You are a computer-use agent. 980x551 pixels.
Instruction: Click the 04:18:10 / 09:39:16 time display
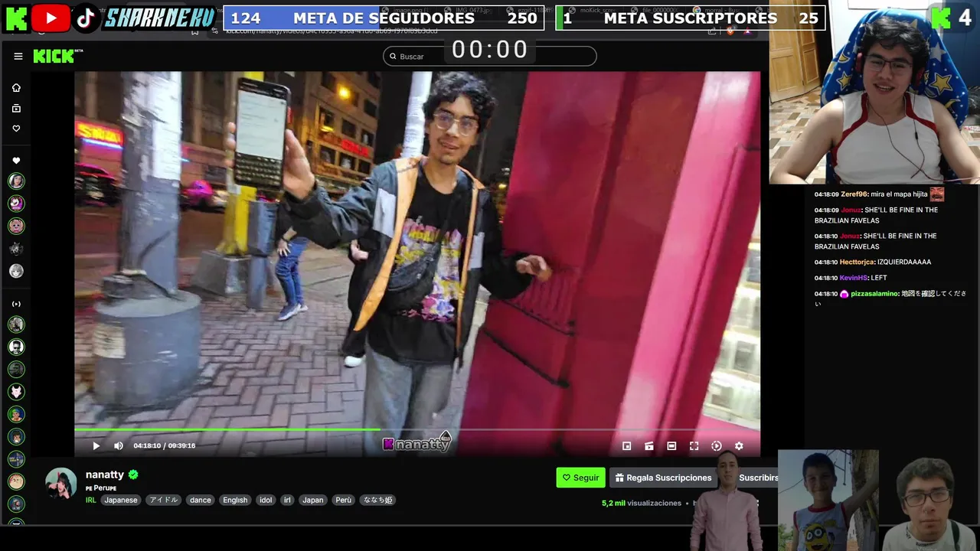point(164,445)
